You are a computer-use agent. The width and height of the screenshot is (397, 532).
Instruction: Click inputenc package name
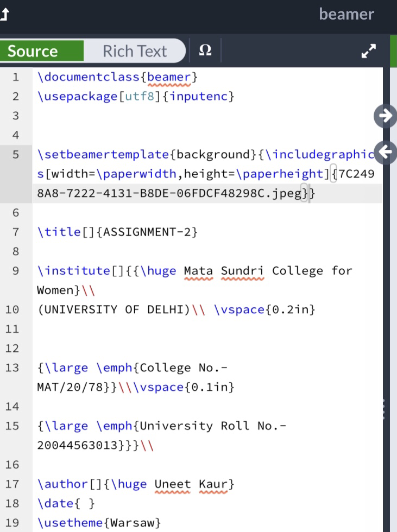click(198, 97)
